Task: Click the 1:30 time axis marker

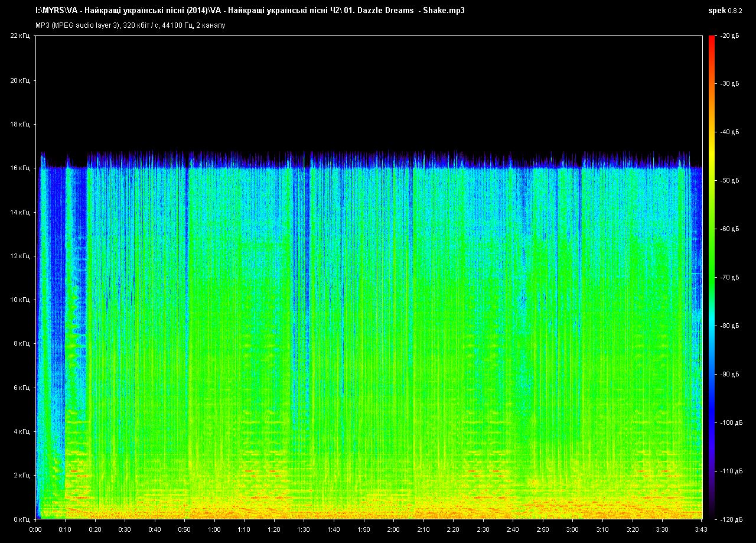Action: pyautogui.click(x=304, y=529)
